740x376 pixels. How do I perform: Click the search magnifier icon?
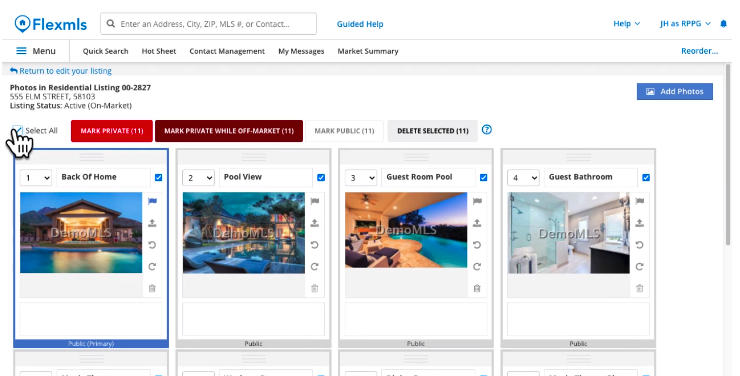click(110, 24)
